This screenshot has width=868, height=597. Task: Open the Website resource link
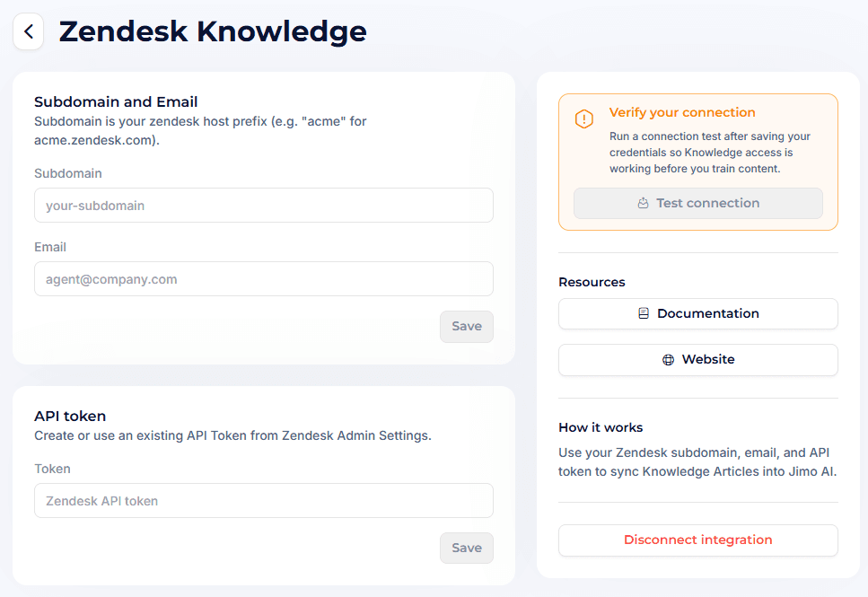tap(698, 360)
